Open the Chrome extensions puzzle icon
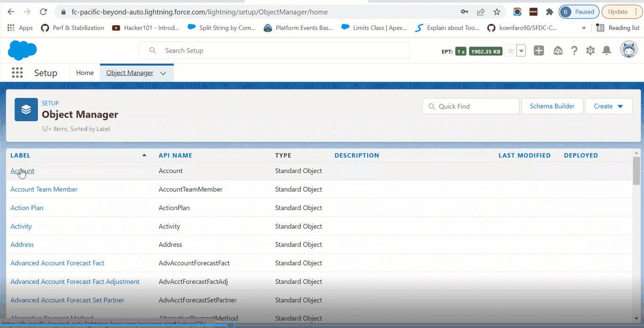The height and width of the screenshot is (328, 644). 549,12
